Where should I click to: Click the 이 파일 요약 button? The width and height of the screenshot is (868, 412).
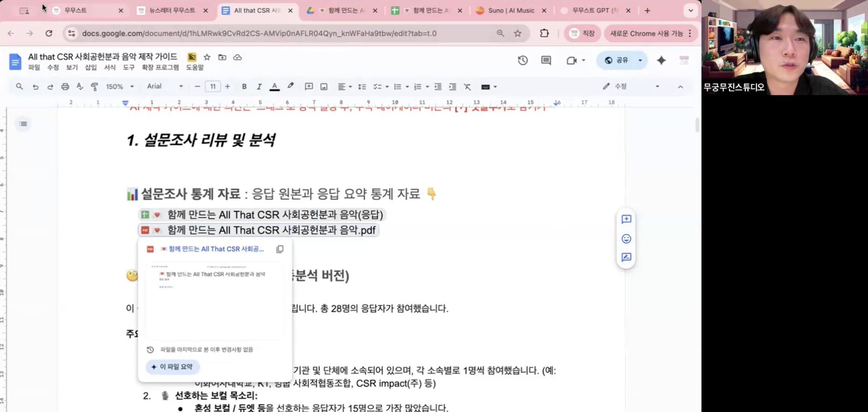coord(172,367)
